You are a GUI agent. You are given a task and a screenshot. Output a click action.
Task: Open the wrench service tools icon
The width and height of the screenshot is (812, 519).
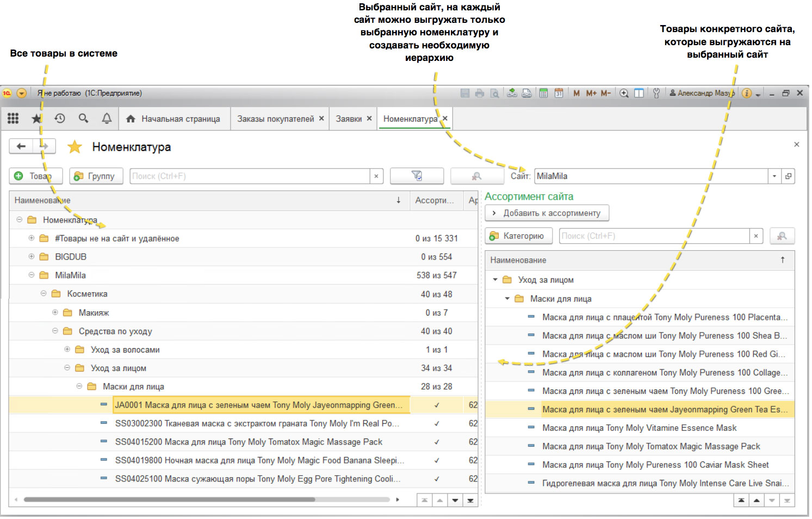click(x=656, y=93)
